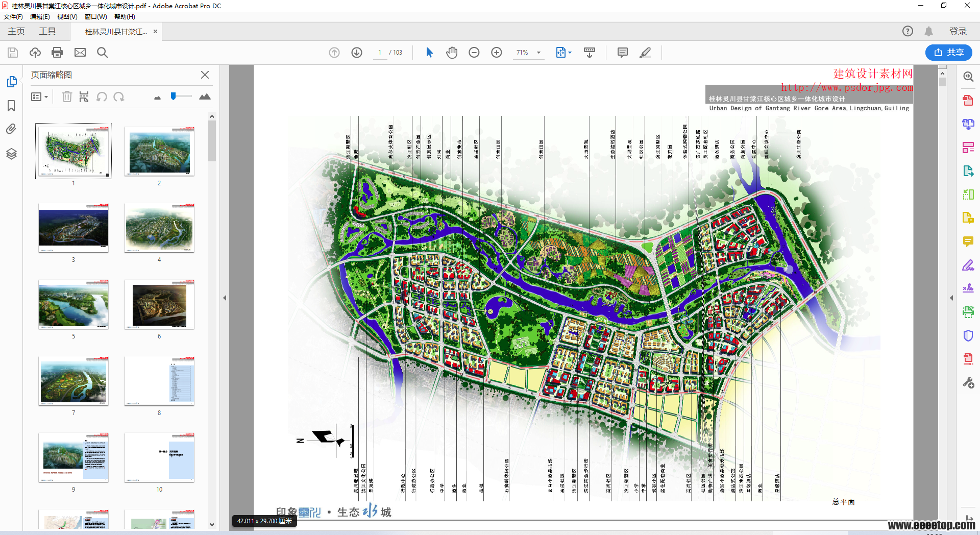The image size is (980, 535).
Task: Select page 2 thumbnail
Action: point(159,151)
